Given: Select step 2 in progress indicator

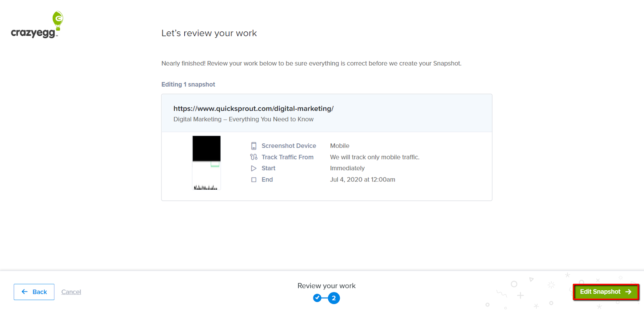Looking at the screenshot, I should pyautogui.click(x=334, y=298).
